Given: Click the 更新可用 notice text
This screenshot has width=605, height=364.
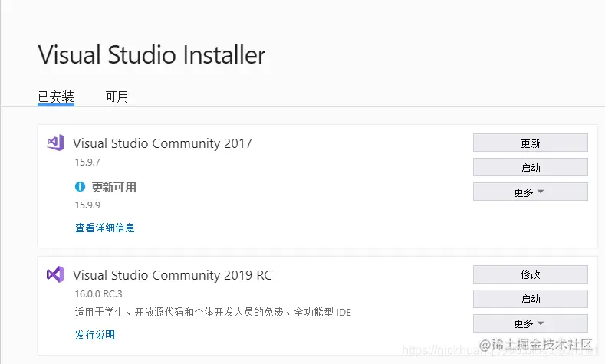Looking at the screenshot, I should pos(113,188).
